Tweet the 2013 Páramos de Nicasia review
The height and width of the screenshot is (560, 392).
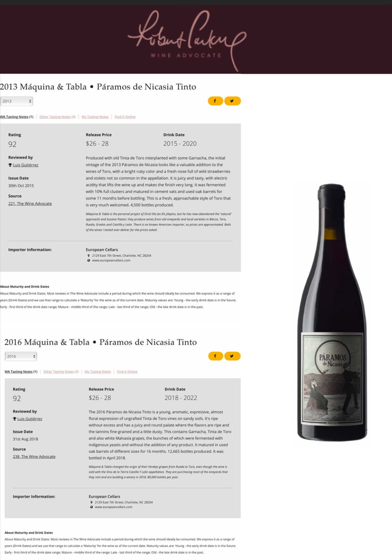[x=232, y=101]
